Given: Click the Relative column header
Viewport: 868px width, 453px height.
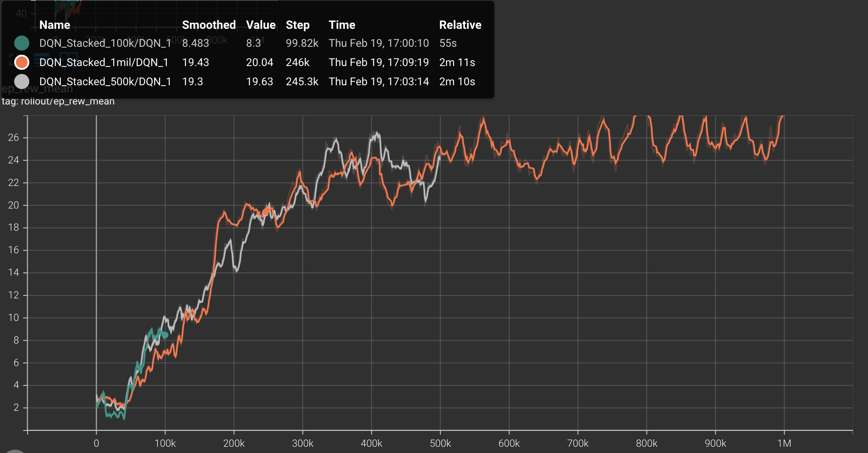Looking at the screenshot, I should pos(460,25).
